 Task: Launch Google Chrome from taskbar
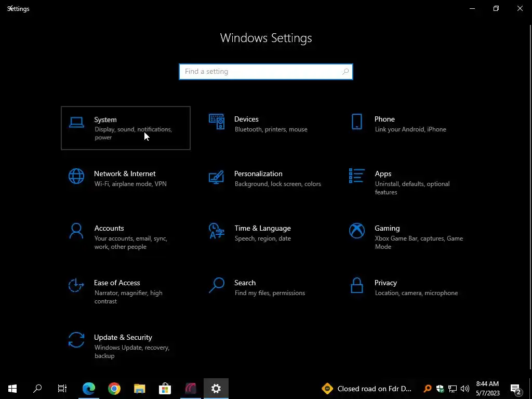click(114, 389)
